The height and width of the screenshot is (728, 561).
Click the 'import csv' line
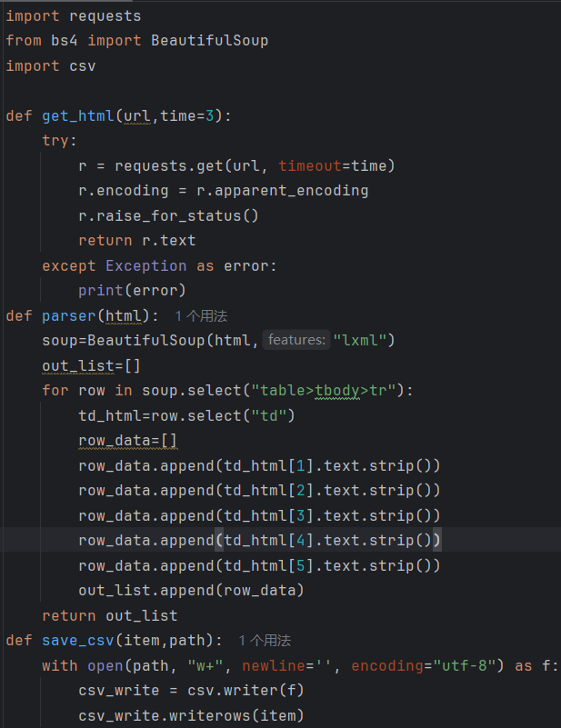(51, 66)
